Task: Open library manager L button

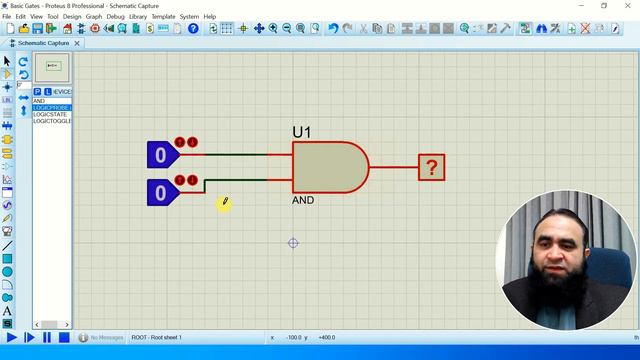Action: pyautogui.click(x=48, y=91)
